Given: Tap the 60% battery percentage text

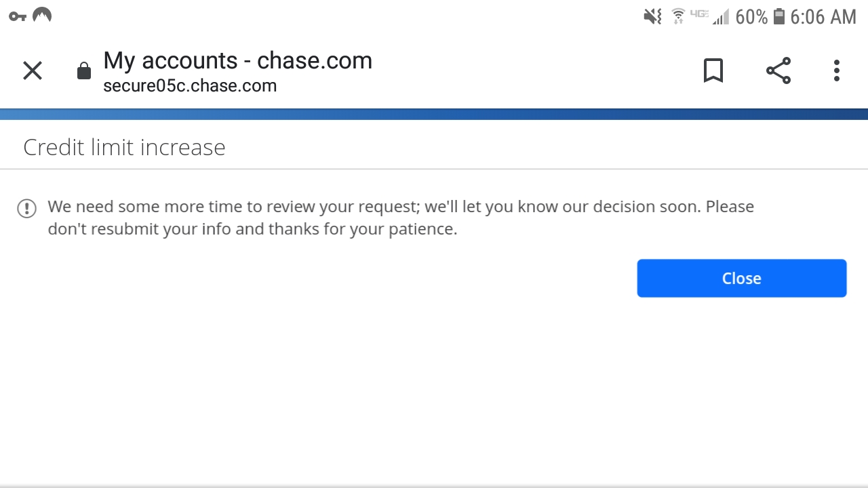Looking at the screenshot, I should click(x=751, y=17).
